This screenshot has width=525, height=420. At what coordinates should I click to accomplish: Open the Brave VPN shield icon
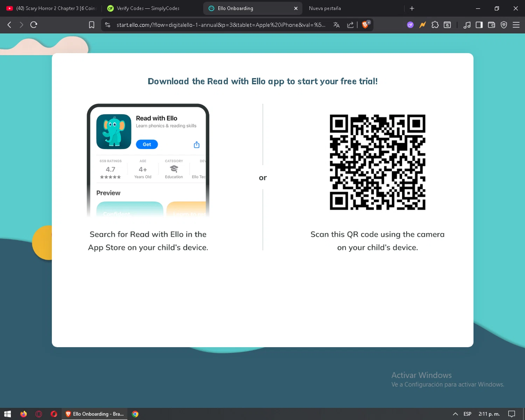click(x=504, y=25)
